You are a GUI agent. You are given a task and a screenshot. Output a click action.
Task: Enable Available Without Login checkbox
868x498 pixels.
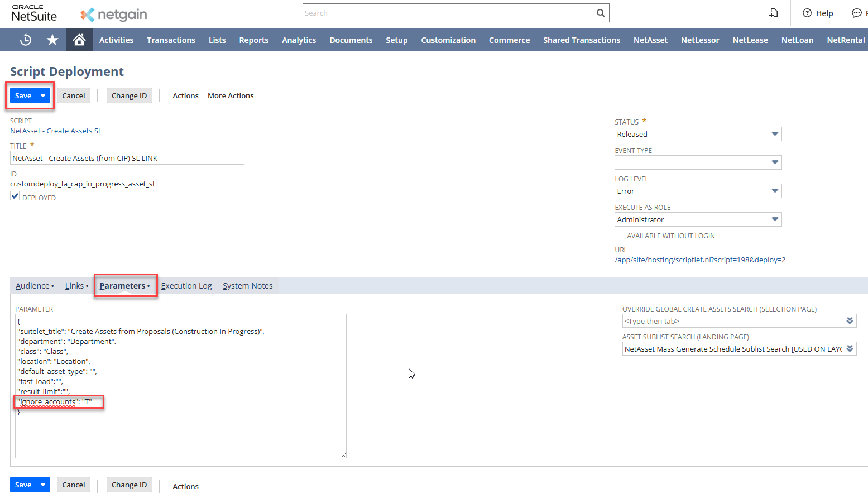click(620, 234)
